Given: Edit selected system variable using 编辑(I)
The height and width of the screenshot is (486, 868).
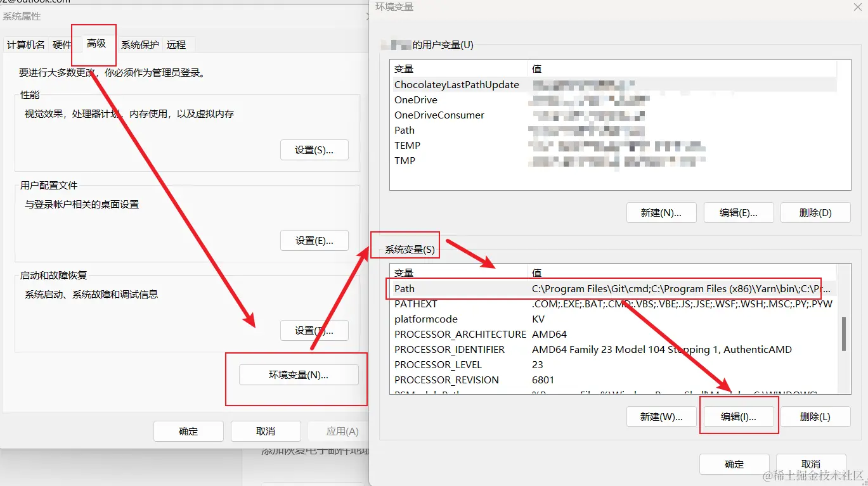Looking at the screenshot, I should 739,415.
